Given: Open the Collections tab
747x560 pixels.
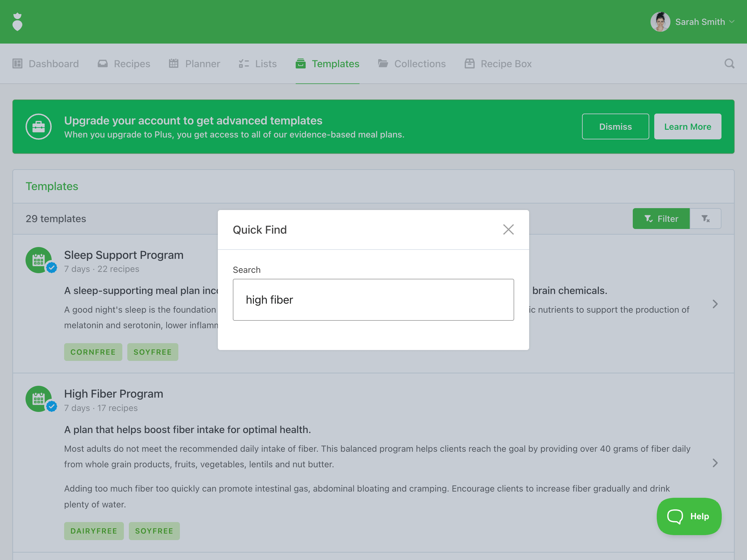Looking at the screenshot, I should [412, 63].
